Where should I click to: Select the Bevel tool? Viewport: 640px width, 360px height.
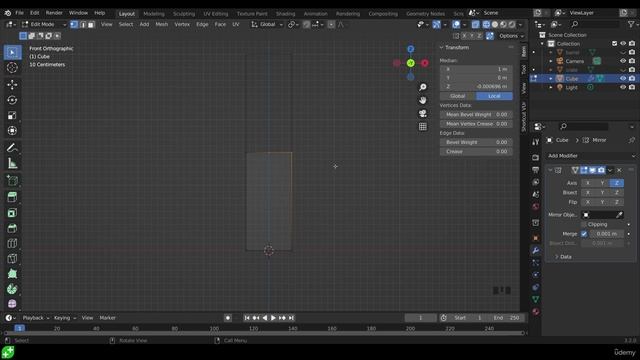[x=12, y=228]
